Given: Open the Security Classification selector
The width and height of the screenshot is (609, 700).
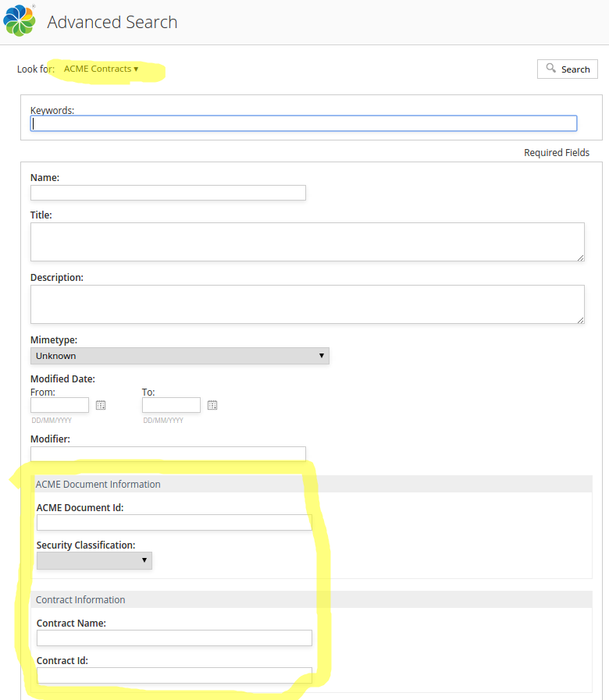Looking at the screenshot, I should point(94,560).
